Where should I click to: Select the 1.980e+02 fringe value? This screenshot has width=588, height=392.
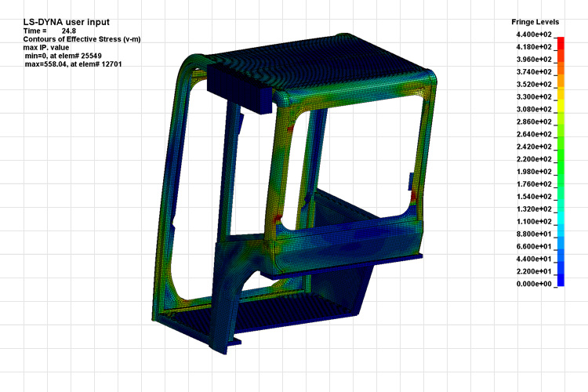(534, 172)
